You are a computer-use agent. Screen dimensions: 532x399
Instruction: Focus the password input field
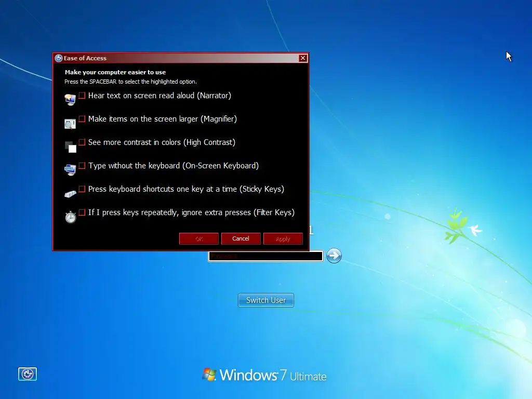(265, 256)
